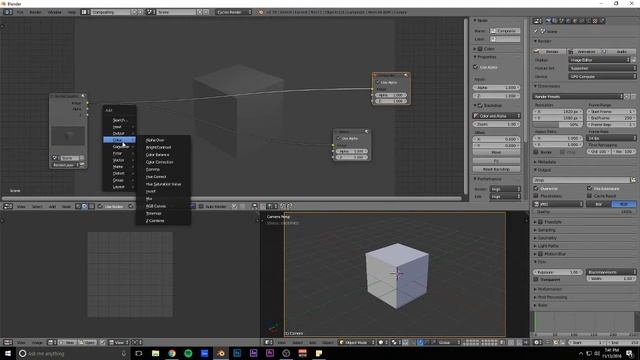
Task: Open Search in the Add menu
Action: coord(119,120)
